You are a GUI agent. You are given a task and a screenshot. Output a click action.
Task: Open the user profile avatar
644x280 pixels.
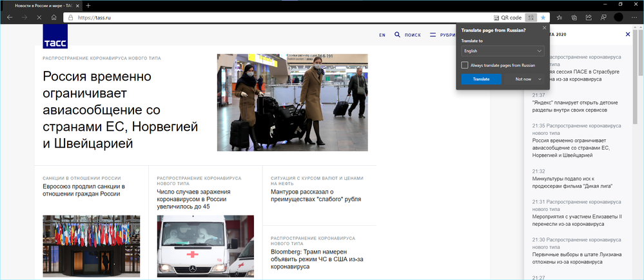click(x=618, y=17)
